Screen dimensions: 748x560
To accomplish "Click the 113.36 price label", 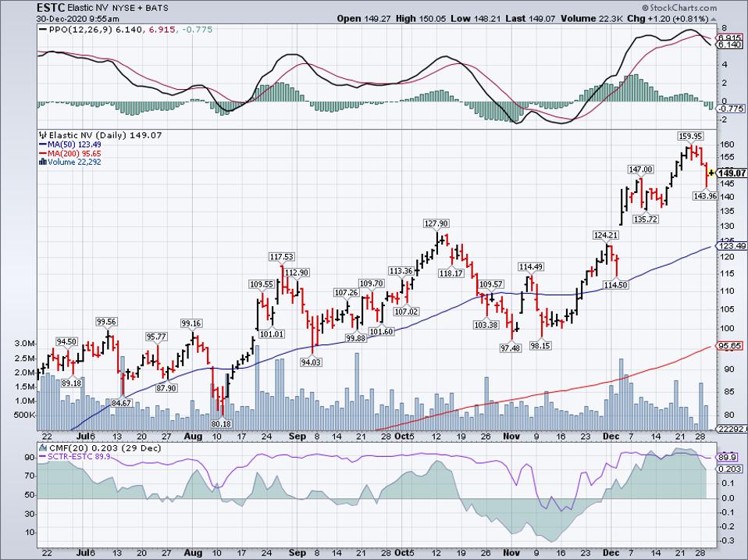I will (401, 270).
